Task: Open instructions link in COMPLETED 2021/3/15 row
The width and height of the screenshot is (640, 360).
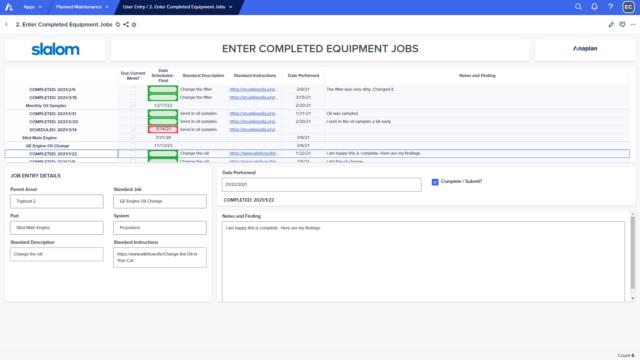Action: [x=253, y=97]
